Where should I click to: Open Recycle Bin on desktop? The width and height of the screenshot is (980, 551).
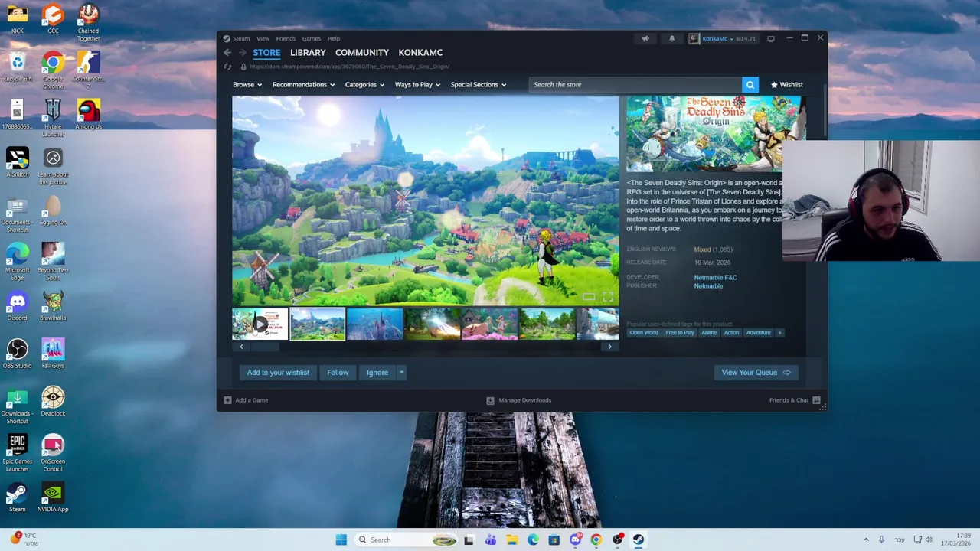point(17,67)
